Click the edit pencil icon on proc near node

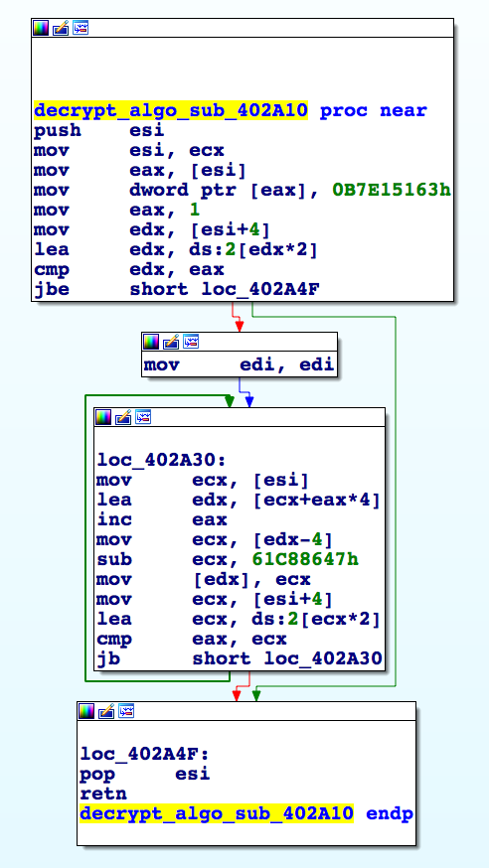click(61, 28)
